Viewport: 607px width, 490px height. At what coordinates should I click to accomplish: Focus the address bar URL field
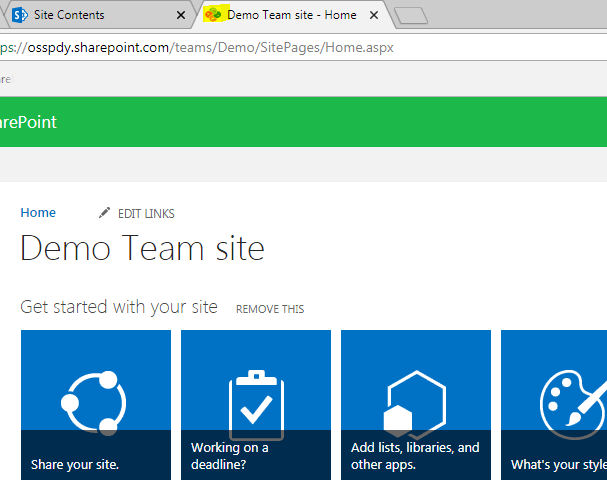coord(304,47)
